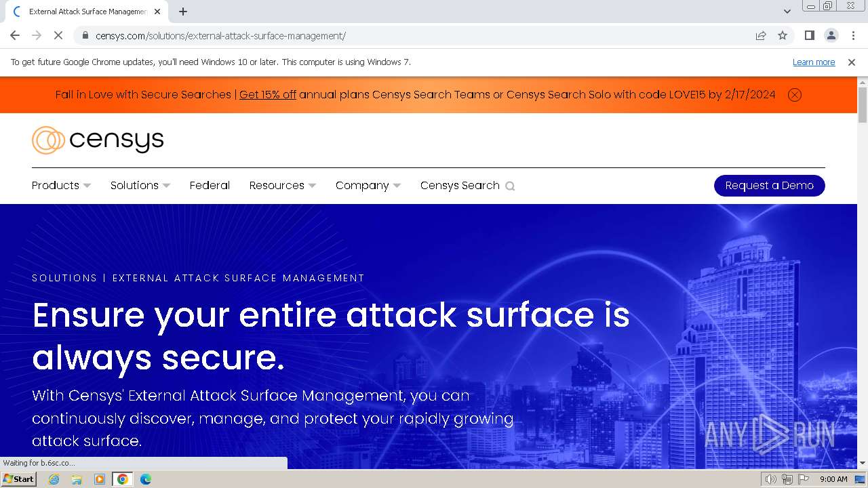Click 'SOLUTIONS | EXTERNAL ATTACK SURFACE MANAGEMENT' breadcrumb text
868x488 pixels.
click(198, 278)
